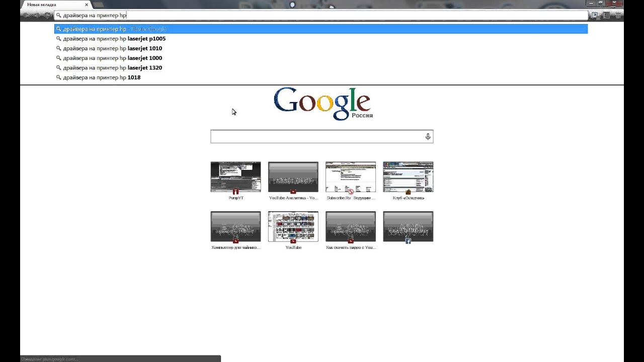644x362 pixels.
Task: Open the unlabeled Facebook thumbnail in second row
Action: coord(408,226)
